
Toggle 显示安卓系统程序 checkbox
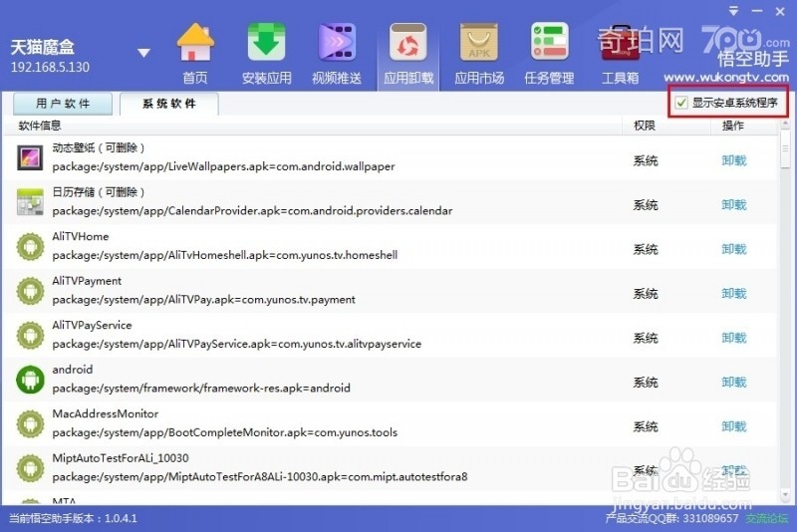coord(681,103)
